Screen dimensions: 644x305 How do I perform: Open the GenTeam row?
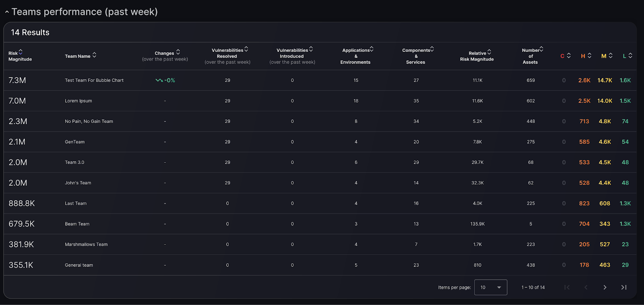[x=320, y=142]
